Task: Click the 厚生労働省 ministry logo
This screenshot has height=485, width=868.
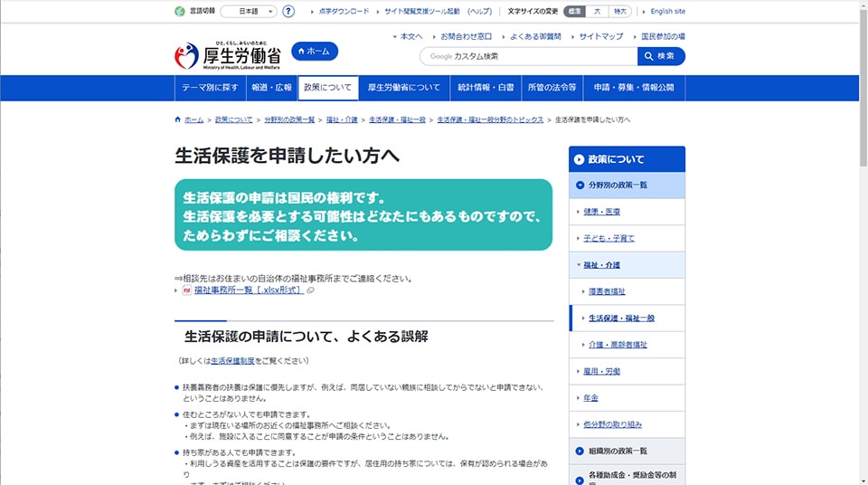Action: [227, 56]
